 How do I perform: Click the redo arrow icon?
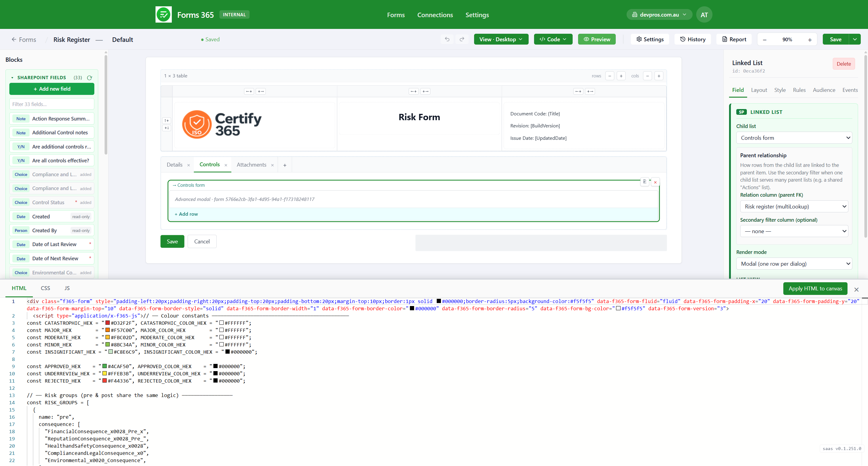[x=462, y=39]
